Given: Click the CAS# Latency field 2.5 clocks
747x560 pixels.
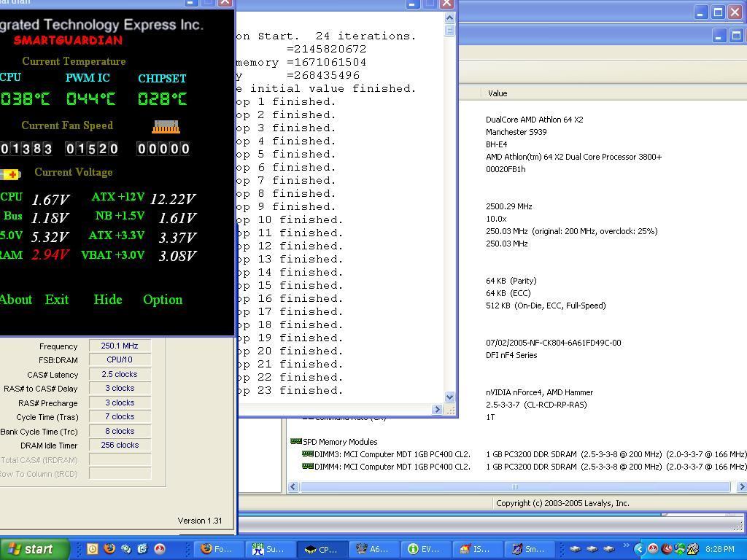Looking at the screenshot, I should click(120, 374).
